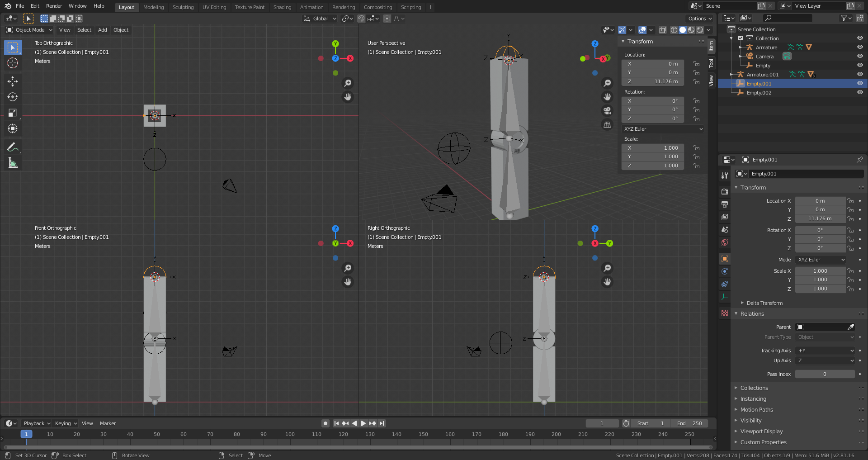
Task: Open the Up Axis Z dropdown
Action: 826,360
